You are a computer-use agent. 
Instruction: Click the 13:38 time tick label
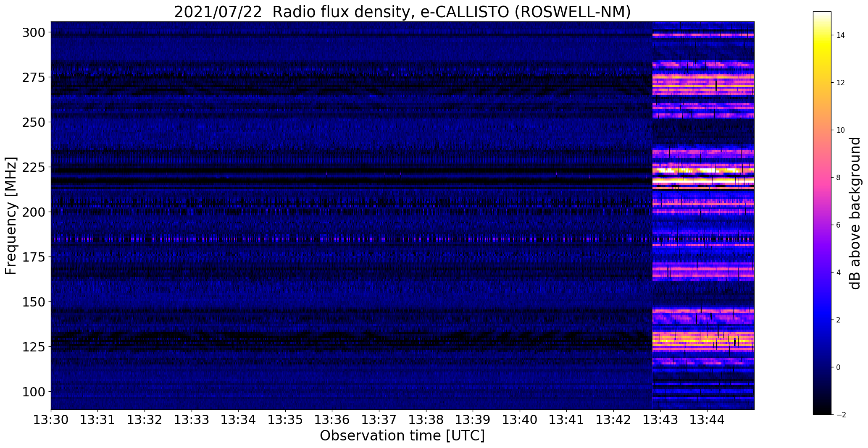coord(426,419)
